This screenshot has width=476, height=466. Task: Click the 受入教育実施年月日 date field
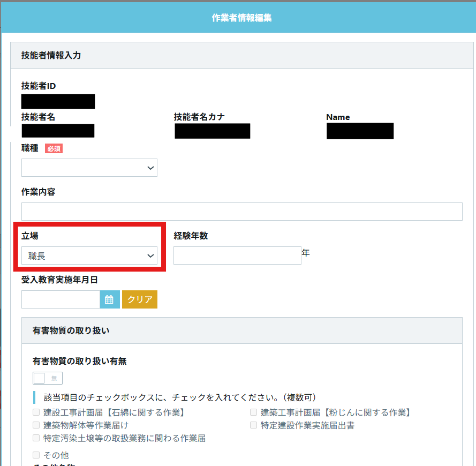61,299
